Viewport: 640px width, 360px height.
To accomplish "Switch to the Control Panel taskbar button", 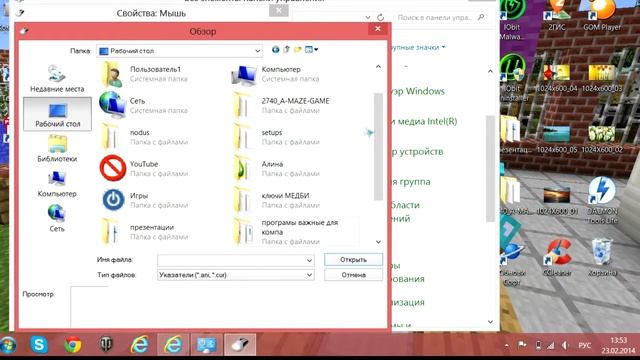I will click(x=207, y=344).
